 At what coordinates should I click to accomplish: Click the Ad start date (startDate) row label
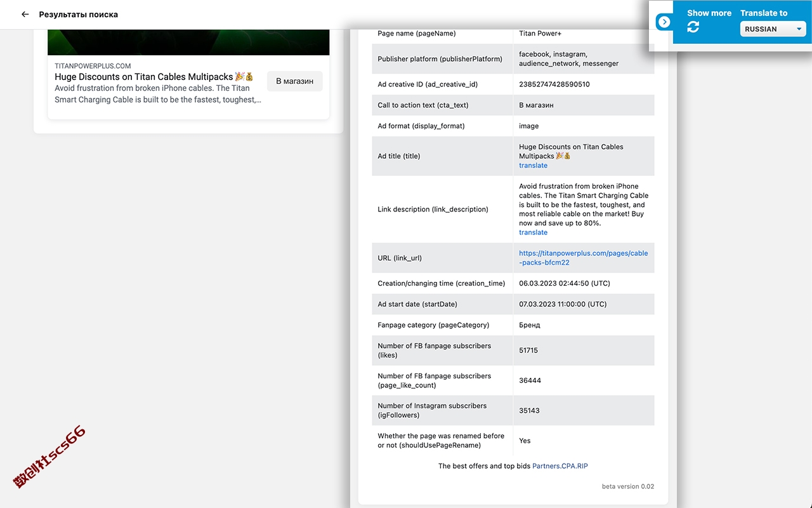click(417, 304)
